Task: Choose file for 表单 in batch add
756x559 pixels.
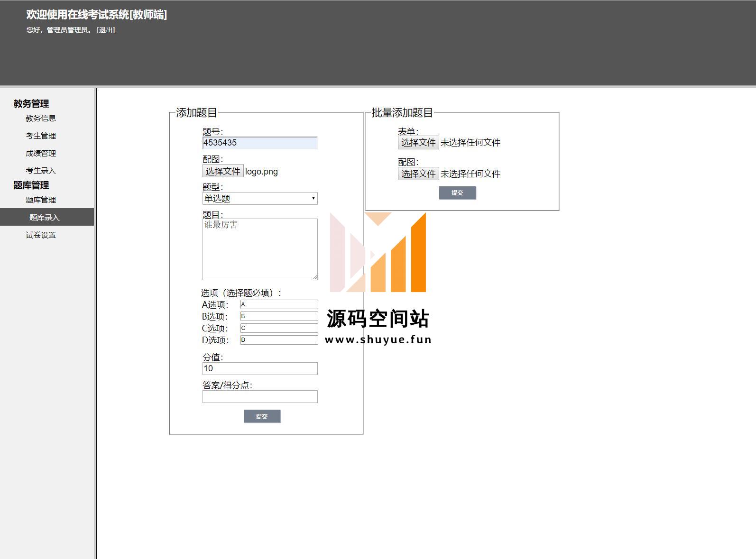Action: click(418, 143)
